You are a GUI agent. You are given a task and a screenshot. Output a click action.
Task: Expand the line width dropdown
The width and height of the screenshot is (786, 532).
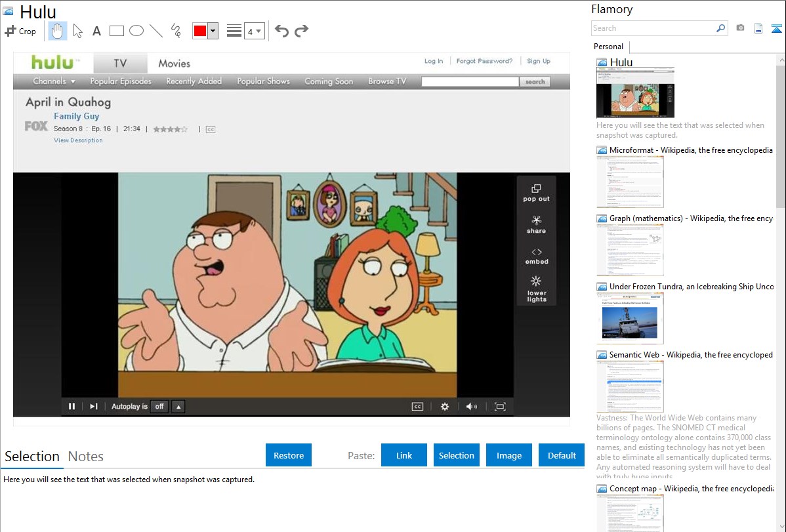(255, 31)
